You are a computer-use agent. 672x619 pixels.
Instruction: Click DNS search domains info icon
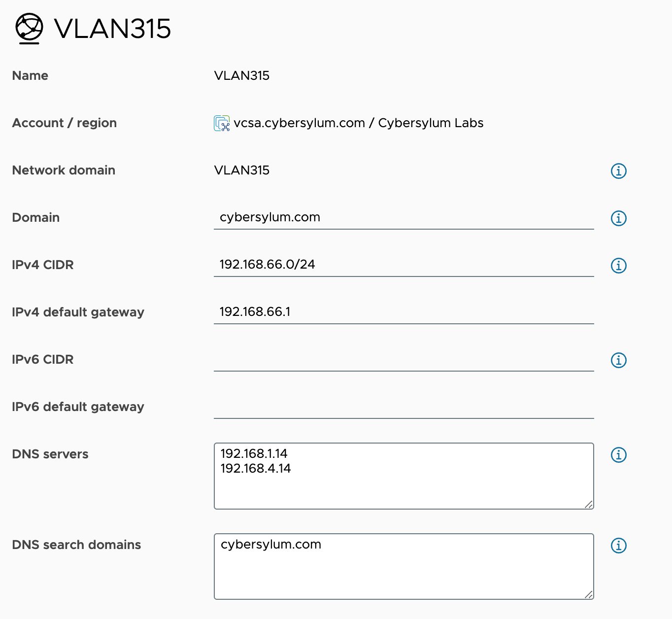[x=618, y=546]
